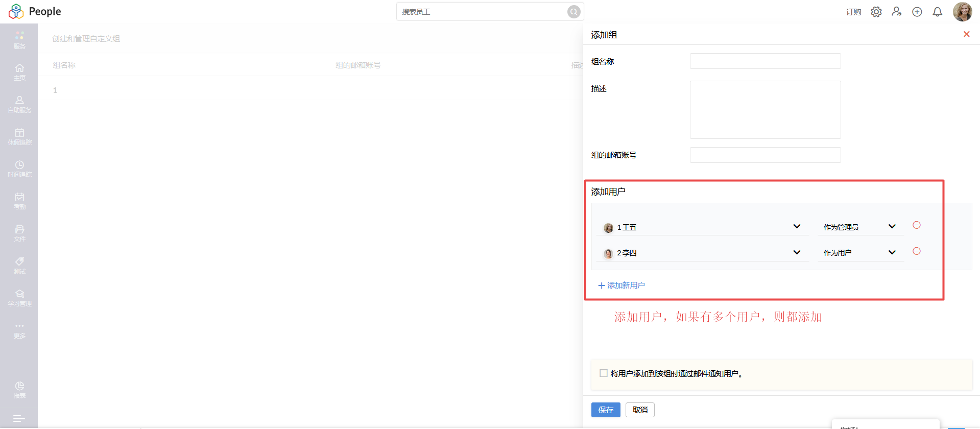Click the search magnifier icon
This screenshot has width=980, height=429.
pyautogui.click(x=573, y=12)
